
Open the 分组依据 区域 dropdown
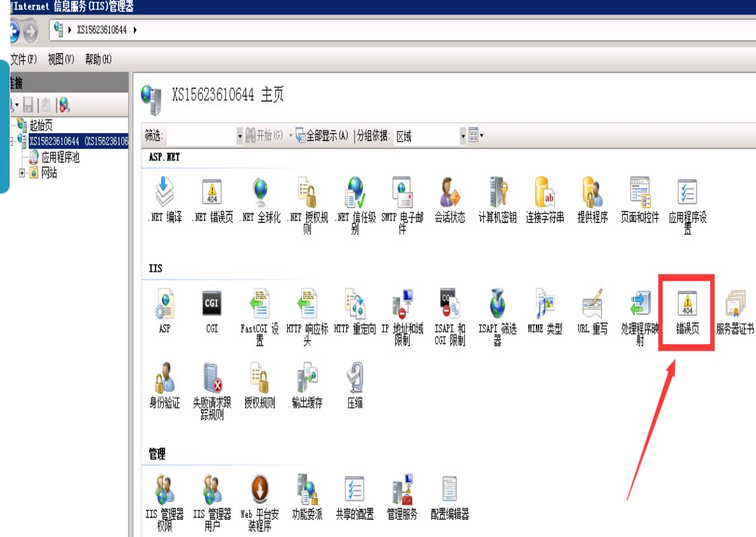pos(463,136)
